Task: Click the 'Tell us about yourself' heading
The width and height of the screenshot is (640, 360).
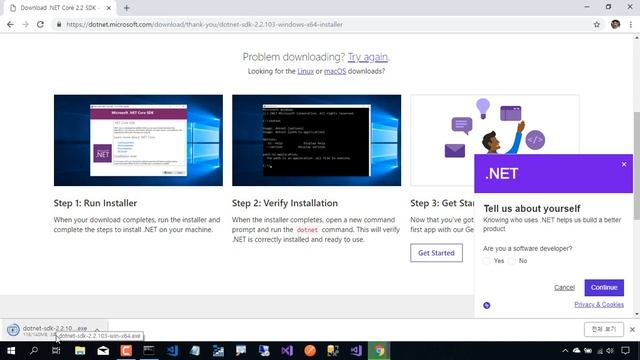Action: click(x=531, y=209)
